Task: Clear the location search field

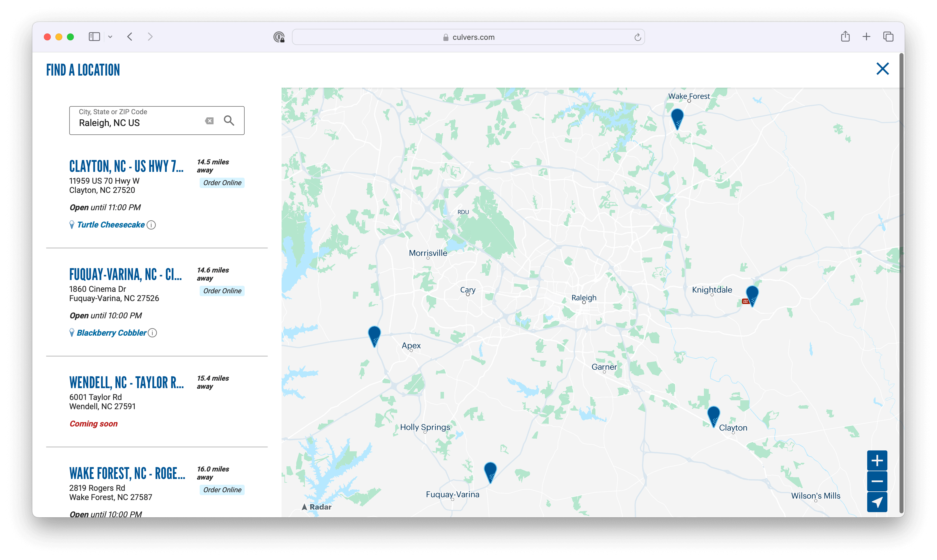Action: point(209,121)
